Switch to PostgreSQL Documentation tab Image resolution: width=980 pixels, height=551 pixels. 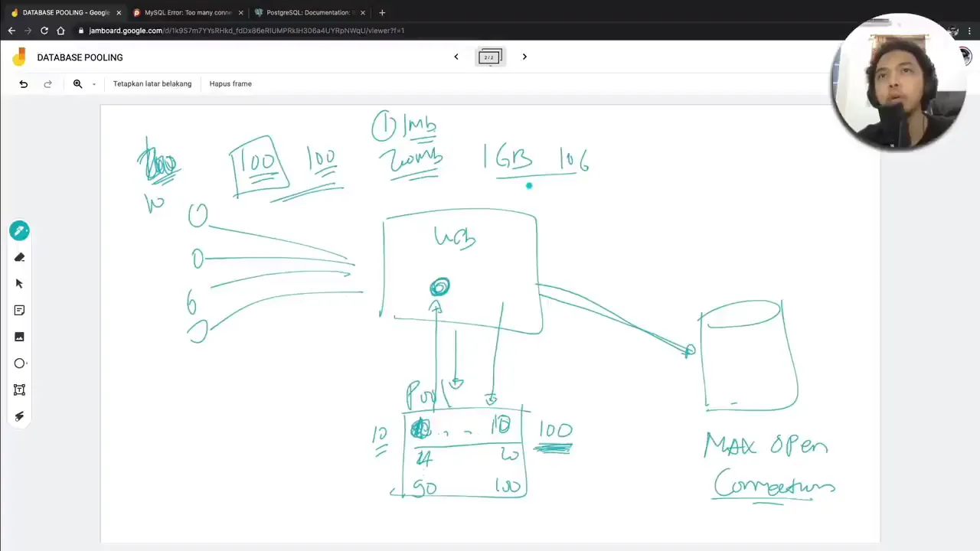[x=308, y=12]
